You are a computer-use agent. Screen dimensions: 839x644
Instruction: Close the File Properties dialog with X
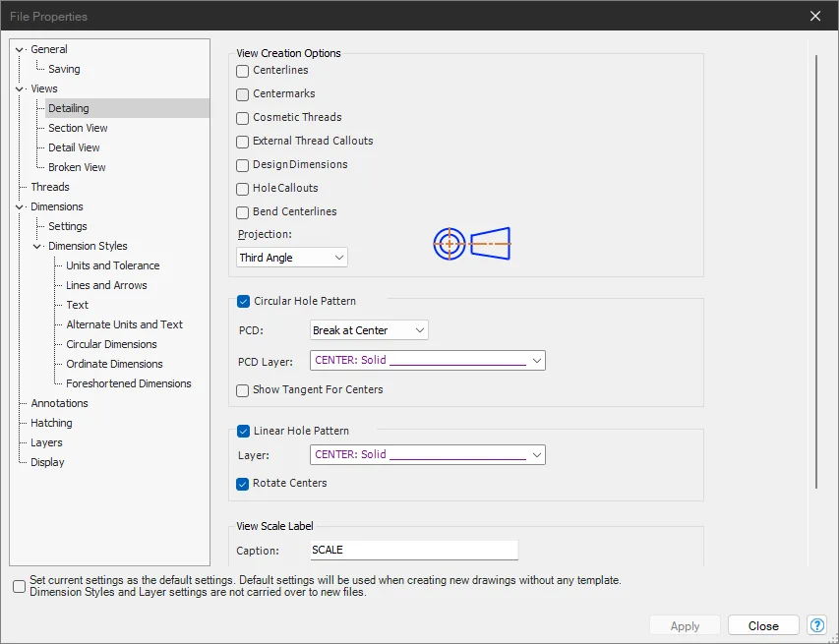[815, 16]
